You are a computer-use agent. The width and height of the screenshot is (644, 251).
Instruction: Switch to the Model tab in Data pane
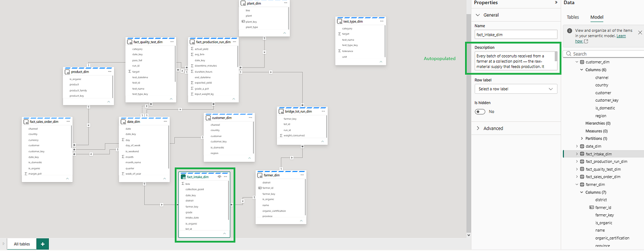coord(597,17)
